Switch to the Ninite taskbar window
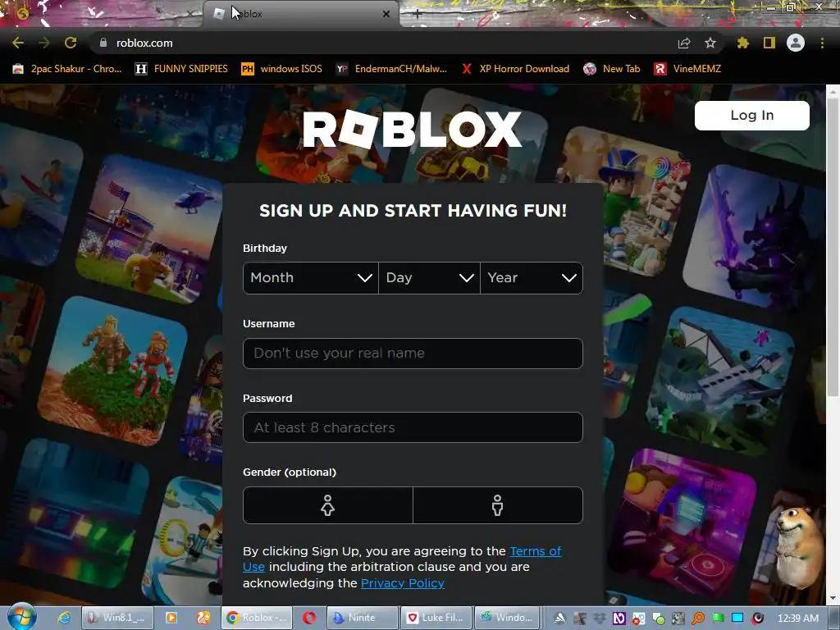 coord(362,618)
